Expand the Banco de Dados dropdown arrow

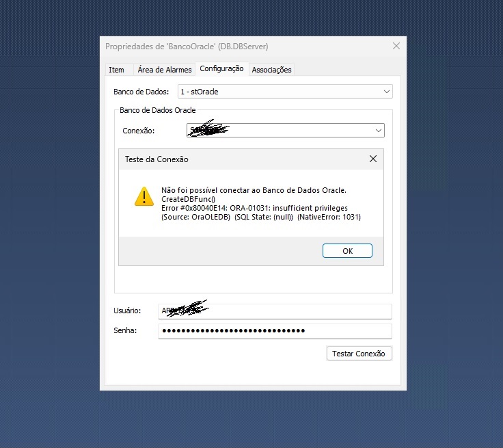click(x=386, y=91)
